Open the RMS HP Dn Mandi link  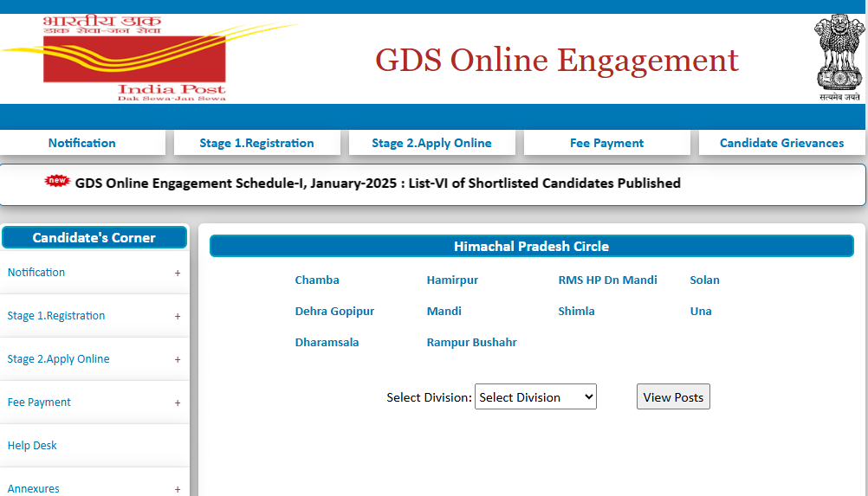click(x=607, y=280)
